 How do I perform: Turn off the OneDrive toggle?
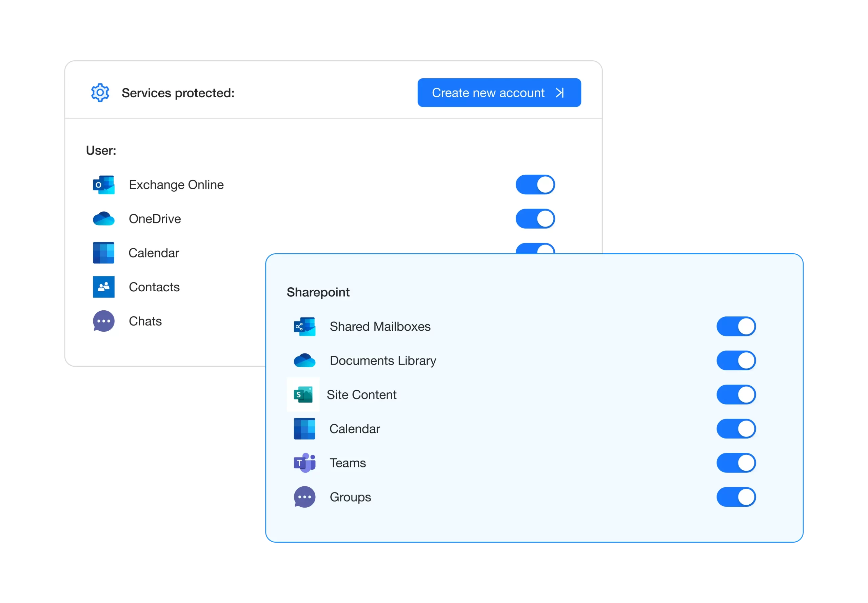tap(535, 219)
